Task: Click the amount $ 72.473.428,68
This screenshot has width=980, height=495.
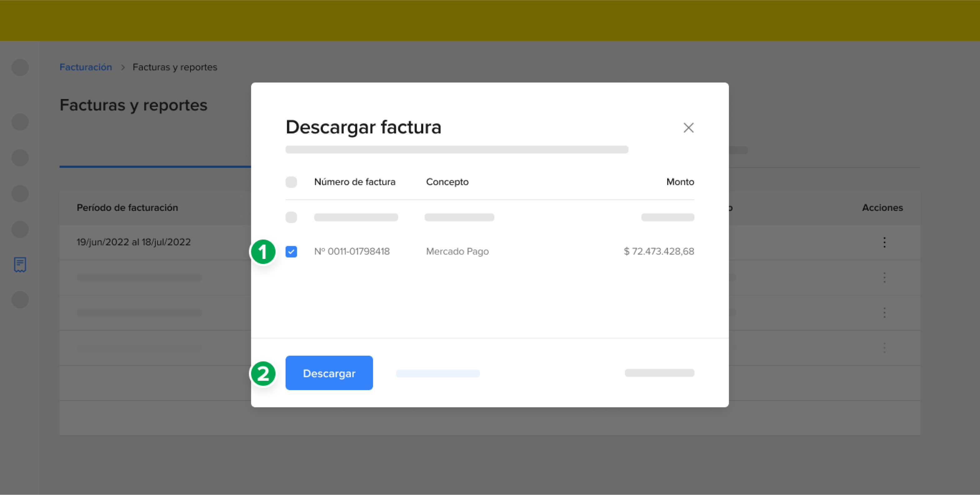Action: (x=658, y=251)
